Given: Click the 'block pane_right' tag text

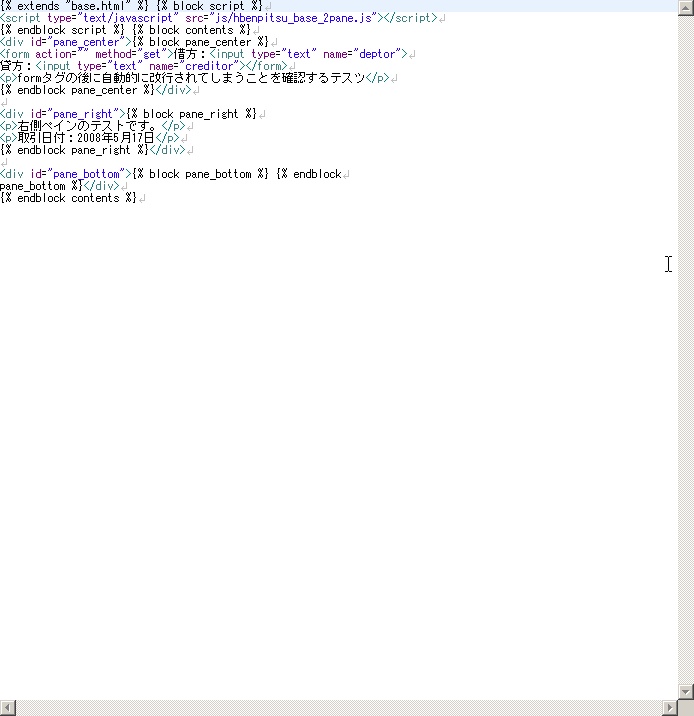Looking at the screenshot, I should point(190,114).
